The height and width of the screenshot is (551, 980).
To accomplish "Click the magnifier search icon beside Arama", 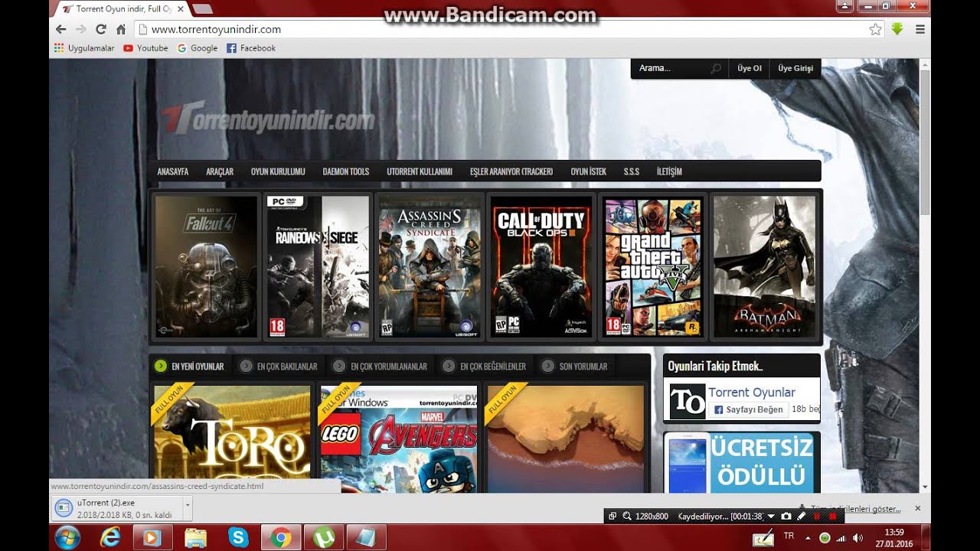I will pyautogui.click(x=716, y=68).
